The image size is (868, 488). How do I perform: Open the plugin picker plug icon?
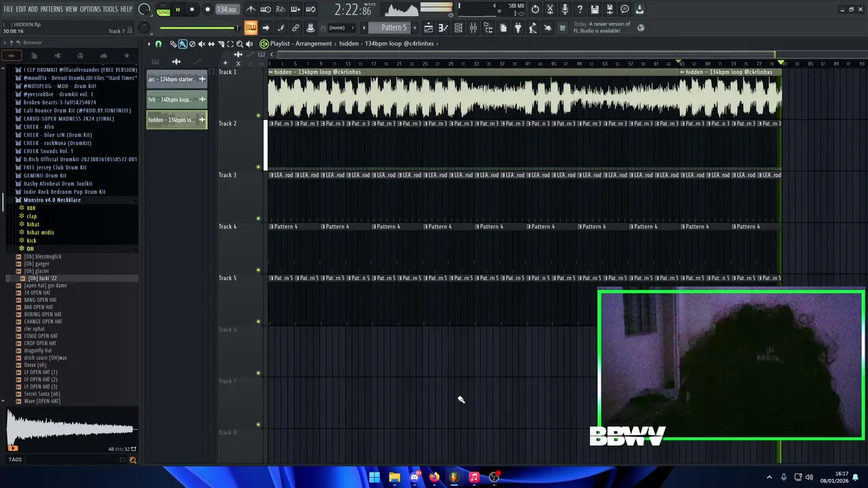click(517, 28)
